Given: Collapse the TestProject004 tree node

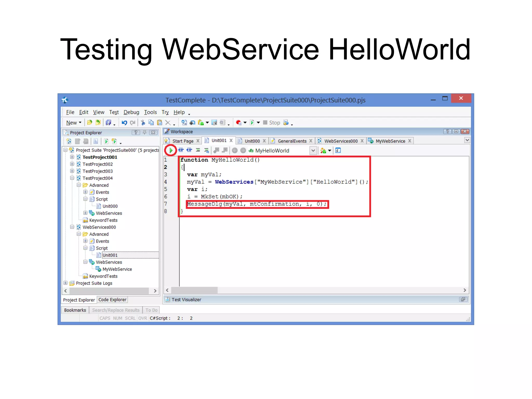Looking at the screenshot, I should (x=72, y=178).
